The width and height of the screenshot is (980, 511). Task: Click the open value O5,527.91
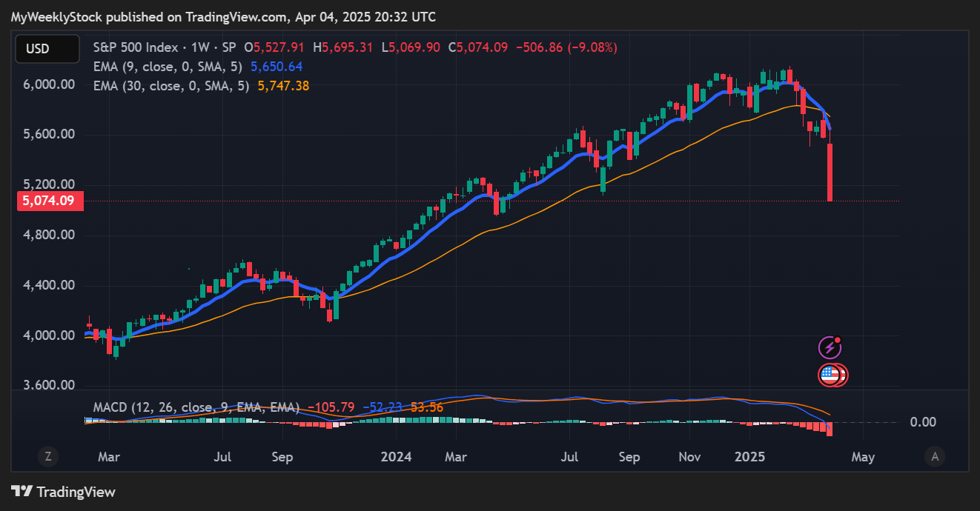[276, 47]
